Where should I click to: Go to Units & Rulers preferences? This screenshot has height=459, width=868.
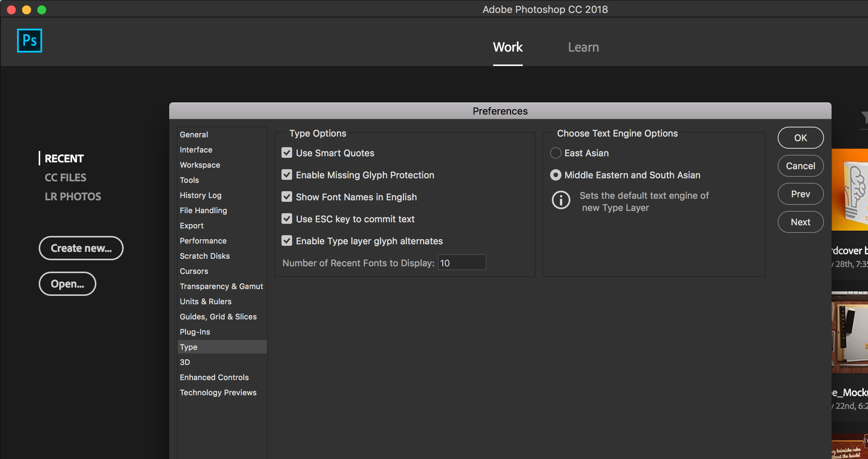[x=205, y=302]
